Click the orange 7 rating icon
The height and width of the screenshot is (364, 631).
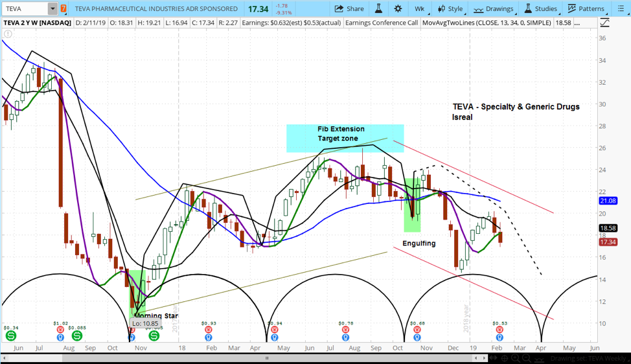tap(63, 8)
